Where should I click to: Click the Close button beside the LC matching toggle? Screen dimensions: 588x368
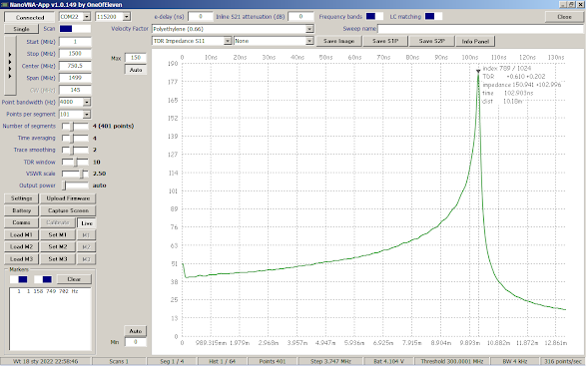pos(564,17)
